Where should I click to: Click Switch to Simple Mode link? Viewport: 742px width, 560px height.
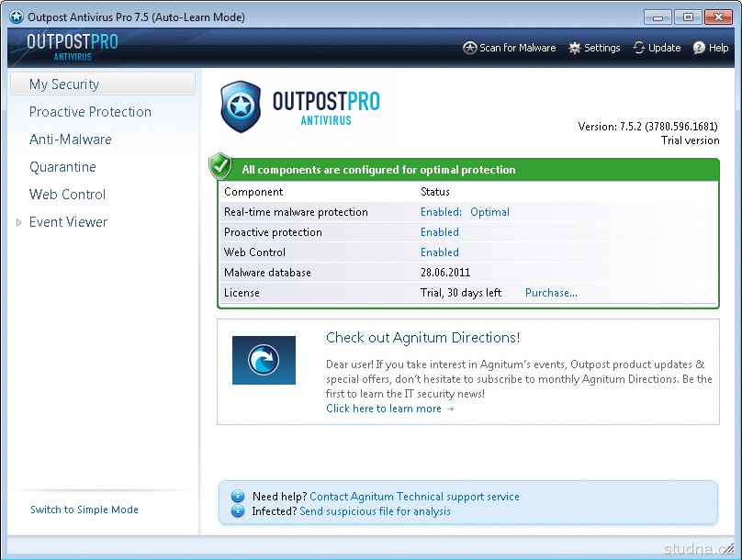[84, 510]
